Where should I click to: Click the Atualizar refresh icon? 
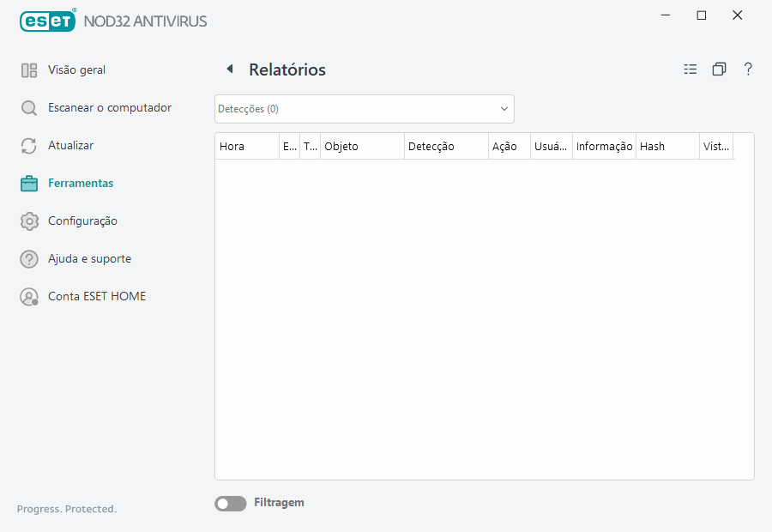coord(29,145)
